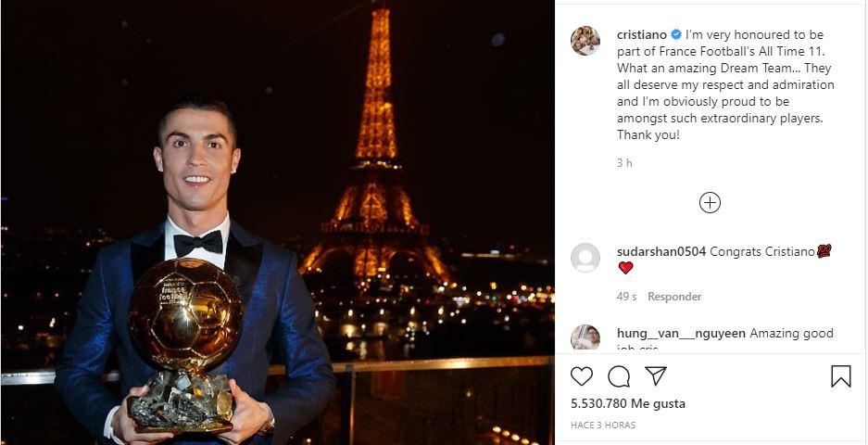The height and width of the screenshot is (445, 868).
Task: Open cristiano's profile picture avatar
Action: [585, 41]
